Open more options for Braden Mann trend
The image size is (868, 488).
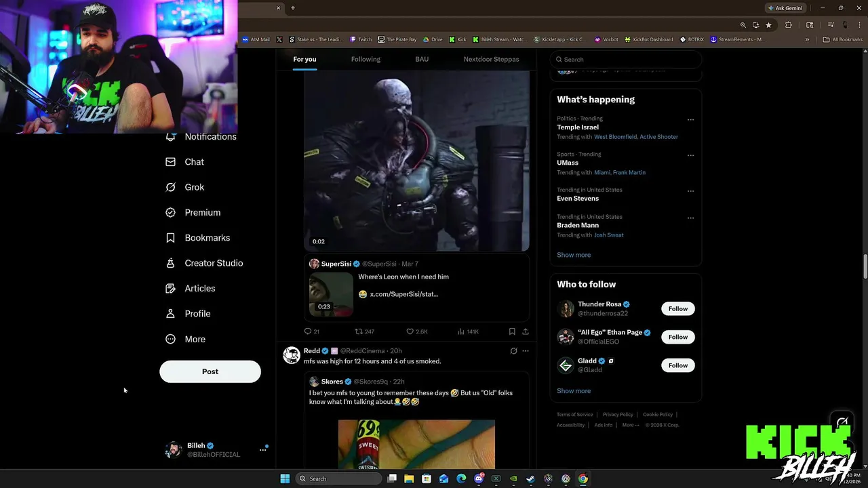[x=690, y=218]
